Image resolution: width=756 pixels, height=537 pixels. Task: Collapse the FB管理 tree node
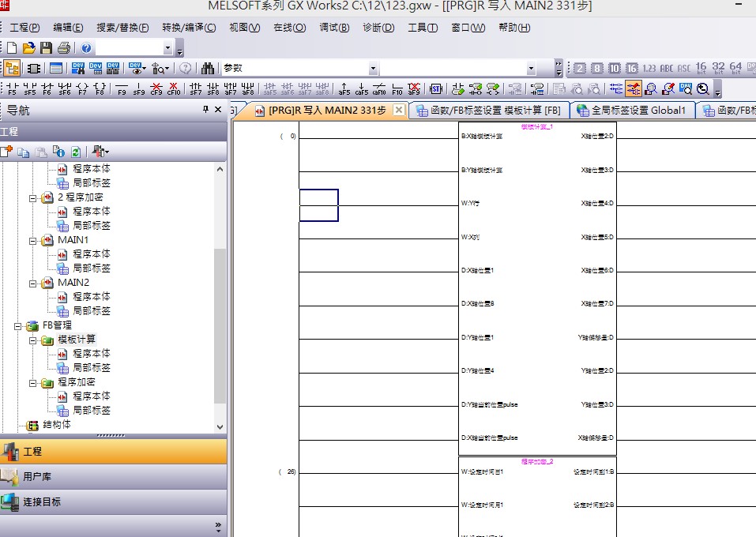click(19, 325)
